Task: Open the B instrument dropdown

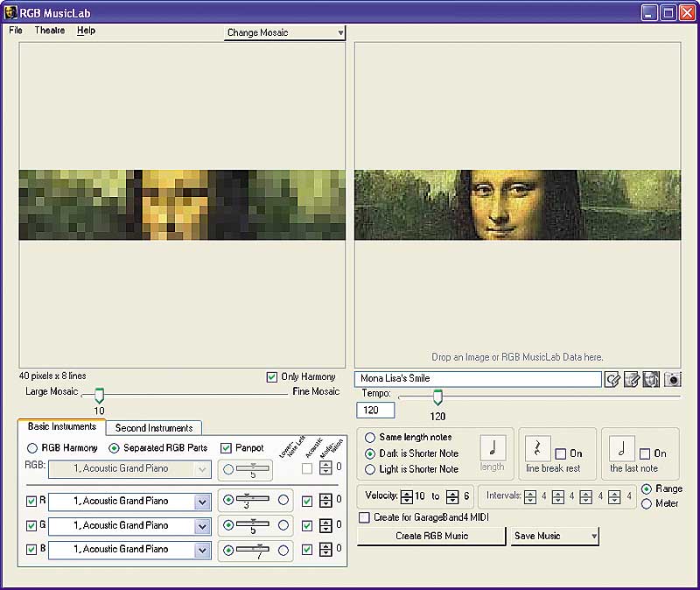Action: (202, 551)
